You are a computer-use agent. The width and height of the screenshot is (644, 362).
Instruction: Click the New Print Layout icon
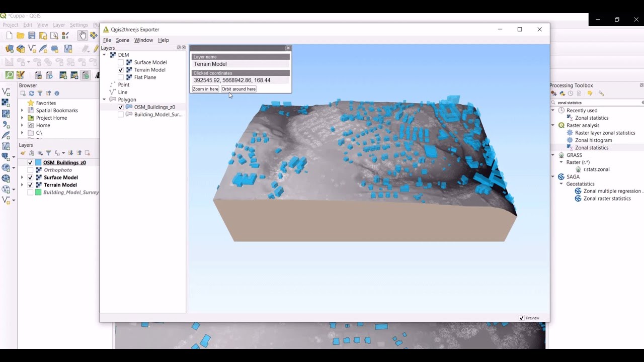(43, 36)
